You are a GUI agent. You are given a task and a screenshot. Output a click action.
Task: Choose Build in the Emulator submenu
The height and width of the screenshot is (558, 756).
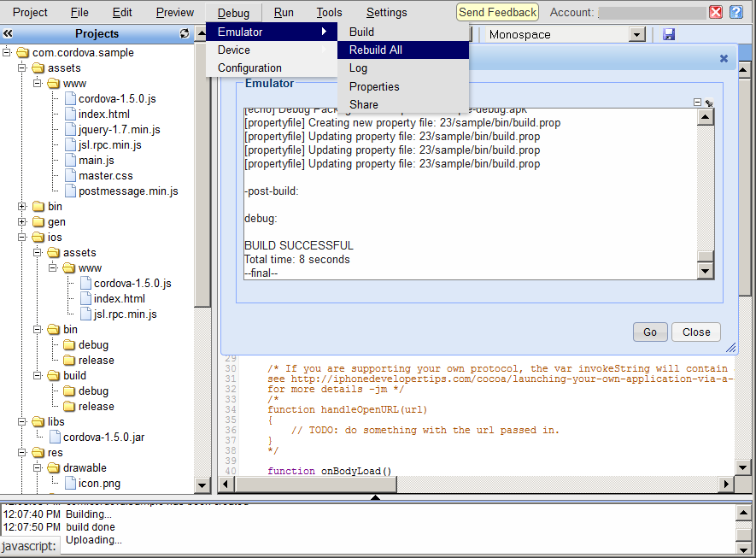point(403,32)
